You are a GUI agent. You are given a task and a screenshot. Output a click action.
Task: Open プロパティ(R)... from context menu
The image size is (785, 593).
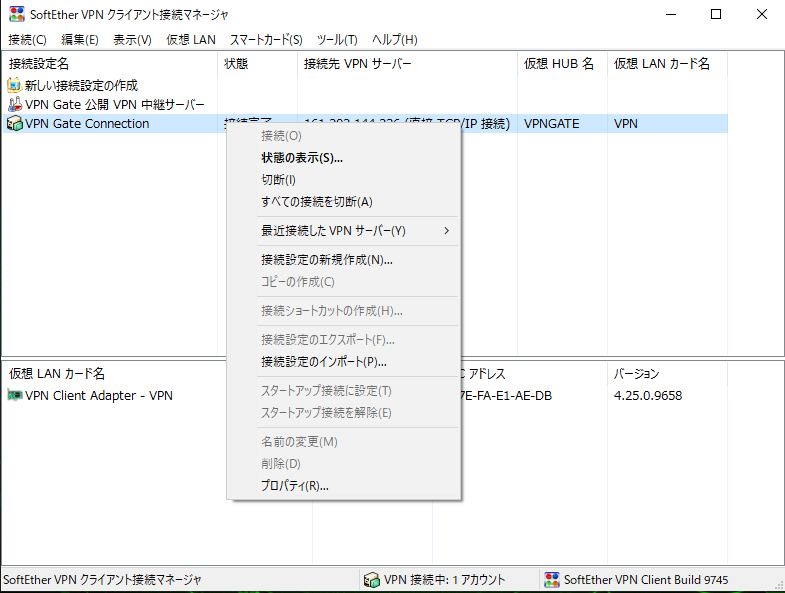tap(294, 486)
